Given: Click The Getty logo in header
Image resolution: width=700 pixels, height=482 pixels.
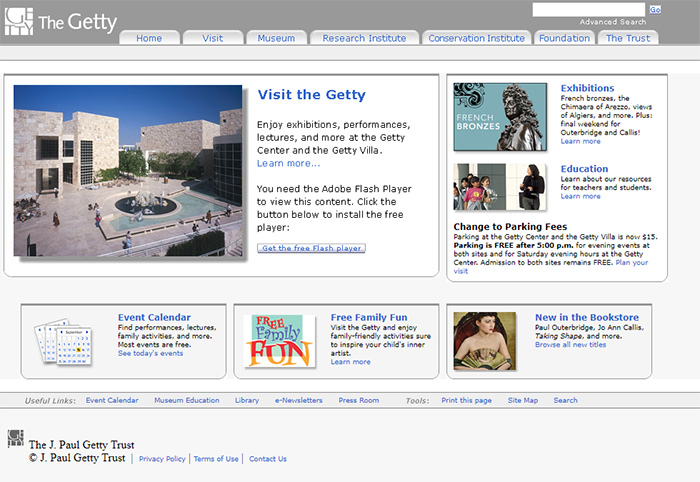Looking at the screenshot, I should coord(61,21).
